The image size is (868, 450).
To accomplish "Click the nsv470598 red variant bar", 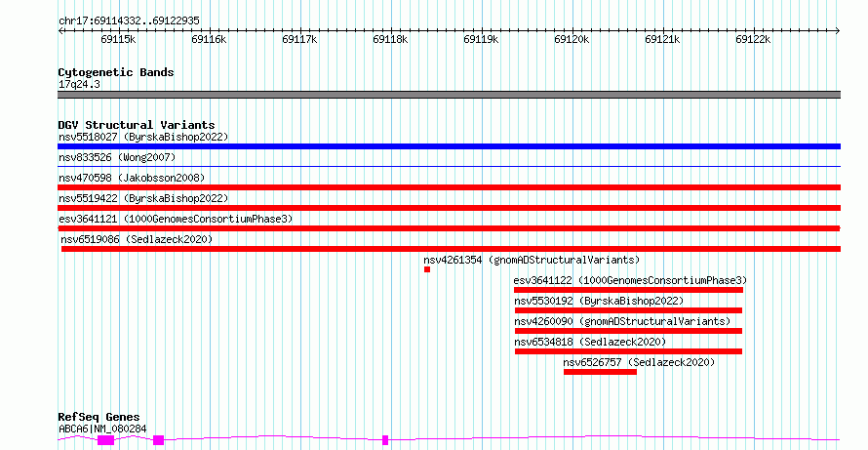I will coord(449,187).
